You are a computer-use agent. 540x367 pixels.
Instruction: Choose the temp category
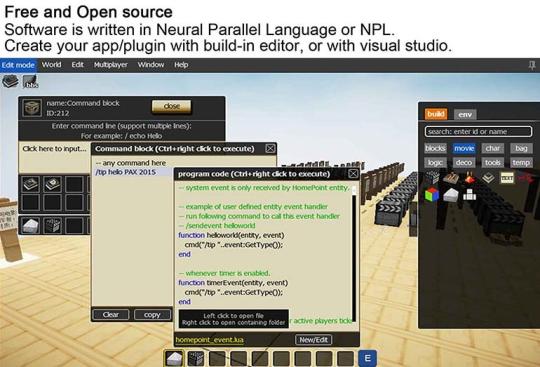tap(521, 162)
